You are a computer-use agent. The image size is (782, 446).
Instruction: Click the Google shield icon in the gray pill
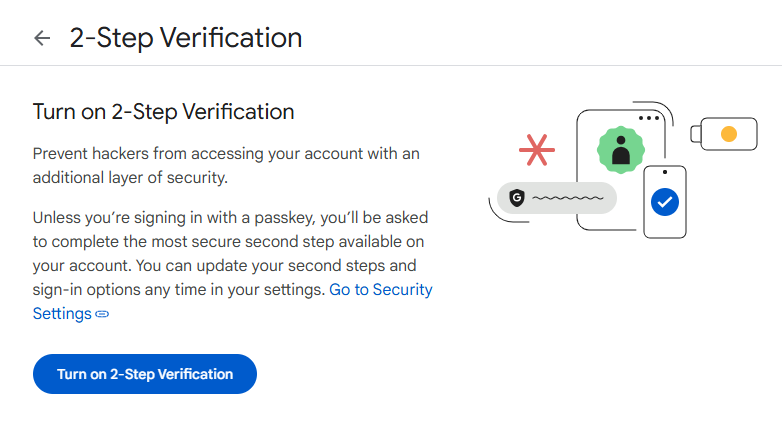tap(517, 197)
